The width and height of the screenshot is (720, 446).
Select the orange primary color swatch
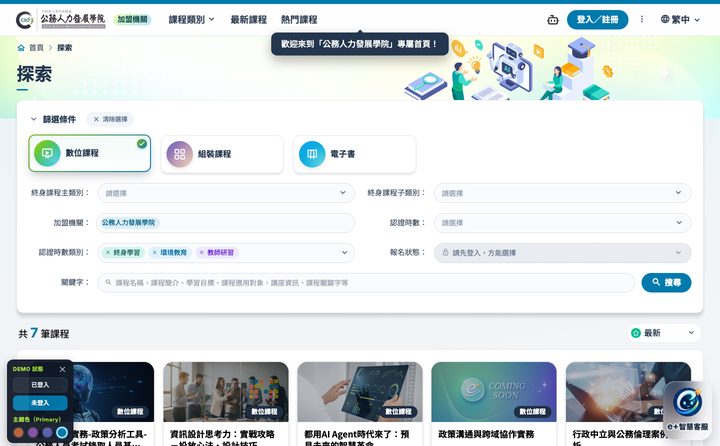[18, 432]
